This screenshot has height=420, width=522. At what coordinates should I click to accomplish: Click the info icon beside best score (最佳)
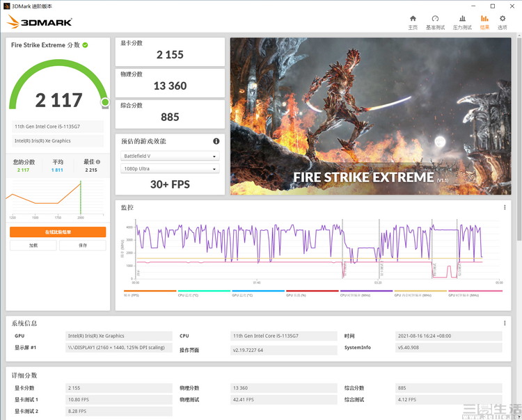point(97,162)
